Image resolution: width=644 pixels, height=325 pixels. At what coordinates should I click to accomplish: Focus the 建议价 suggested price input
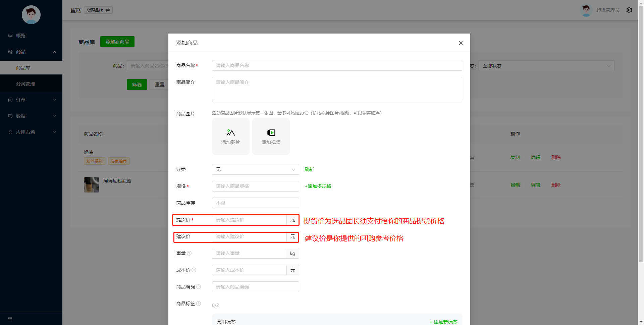tap(249, 236)
